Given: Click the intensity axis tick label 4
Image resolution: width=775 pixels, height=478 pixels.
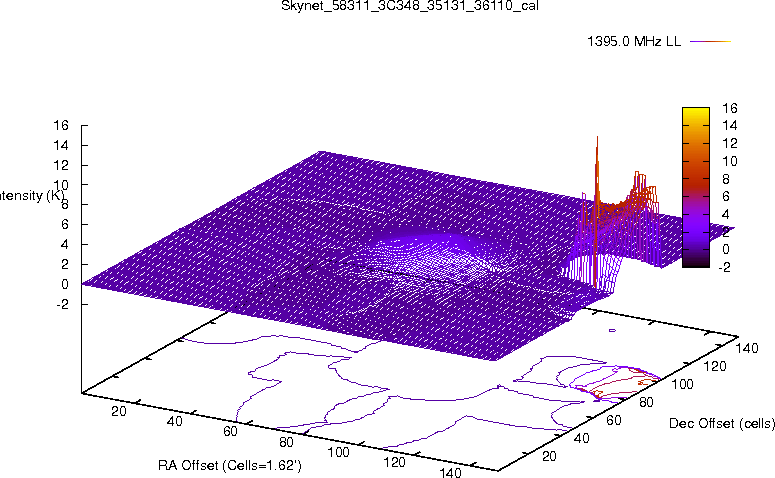Looking at the screenshot, I should point(65,245).
